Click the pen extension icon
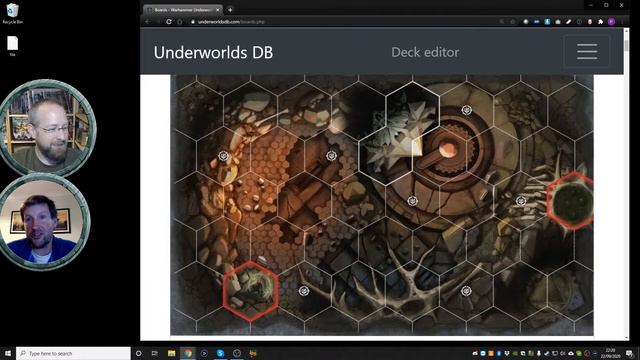 (569, 22)
